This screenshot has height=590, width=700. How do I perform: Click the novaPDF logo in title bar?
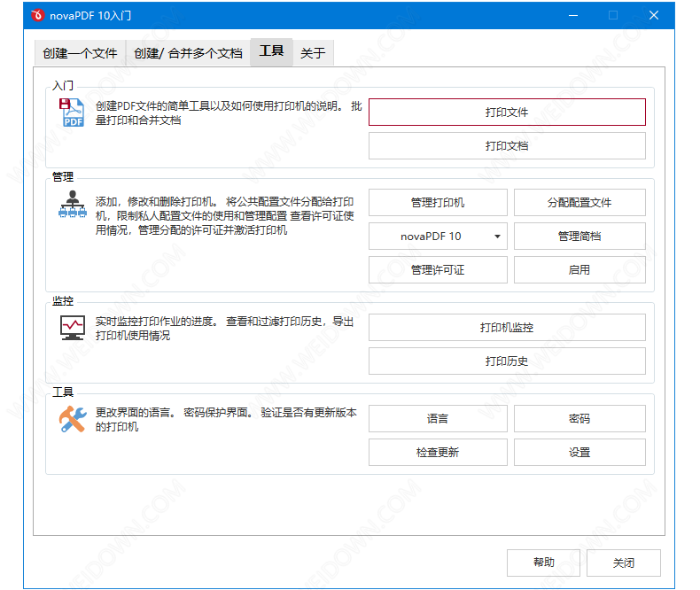pos(37,15)
